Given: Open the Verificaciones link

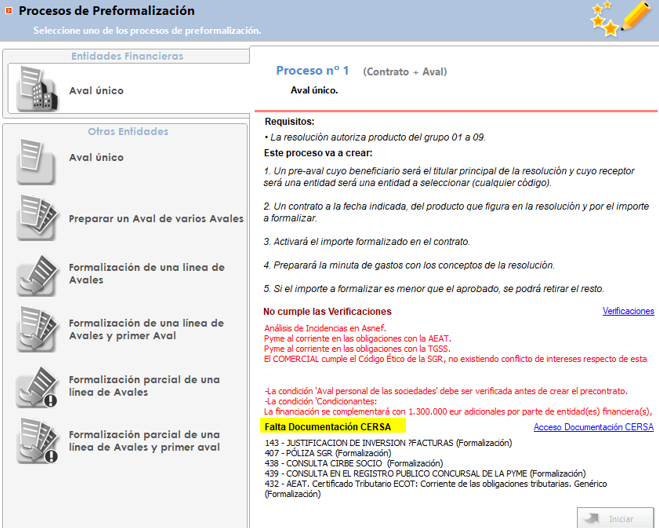Looking at the screenshot, I should coord(628,311).
